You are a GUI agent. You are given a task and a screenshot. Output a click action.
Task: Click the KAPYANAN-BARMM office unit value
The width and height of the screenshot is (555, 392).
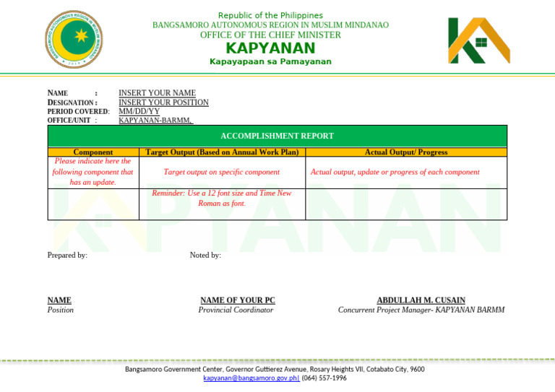(156, 120)
